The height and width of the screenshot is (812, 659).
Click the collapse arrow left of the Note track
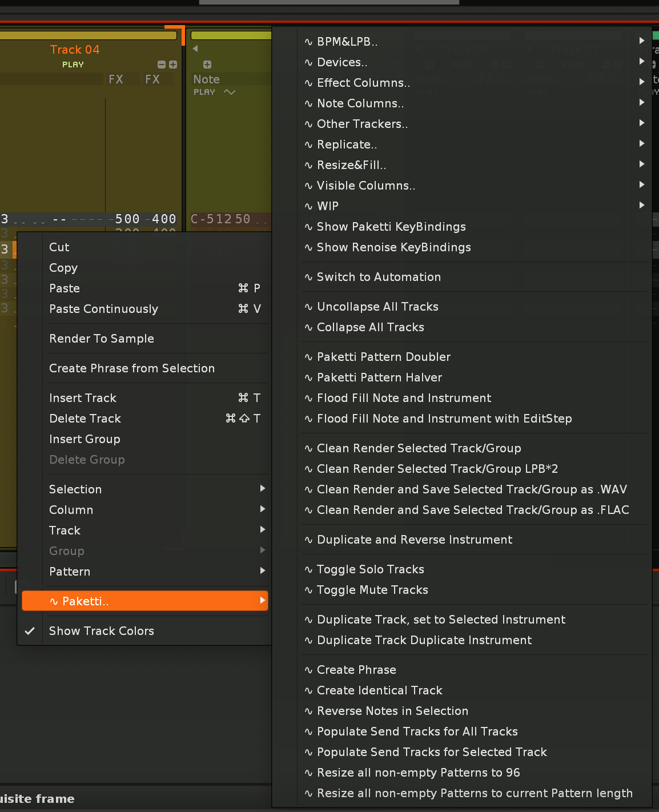[195, 49]
